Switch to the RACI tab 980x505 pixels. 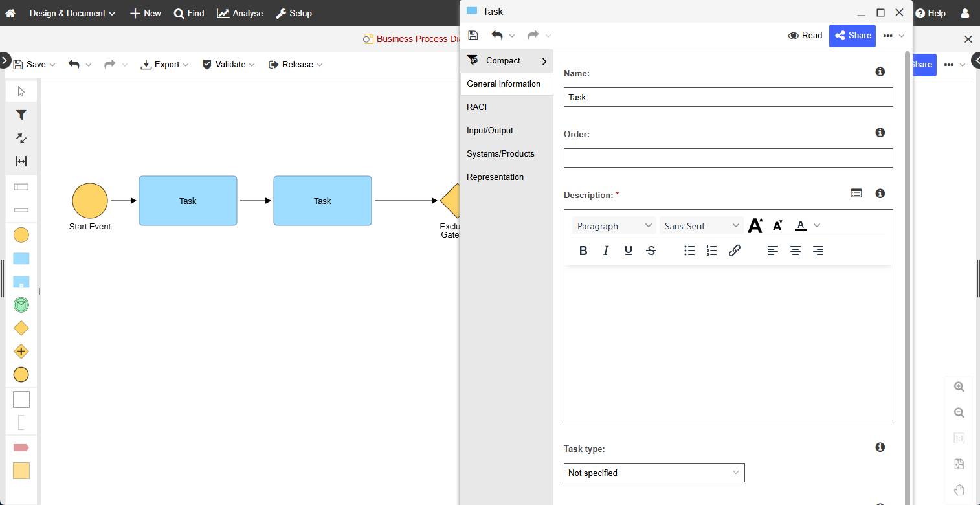pyautogui.click(x=477, y=107)
